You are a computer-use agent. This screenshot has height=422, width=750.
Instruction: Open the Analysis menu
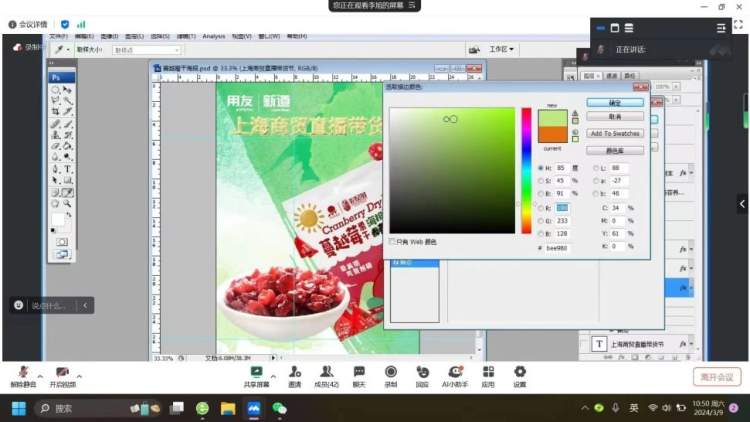(214, 36)
